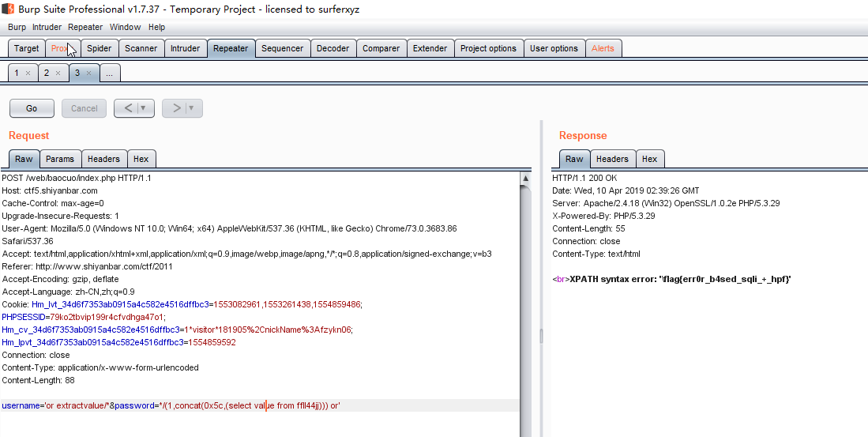868x437 pixels.
Task: Click the Burp Suite logo icon
Action: coord(8,9)
